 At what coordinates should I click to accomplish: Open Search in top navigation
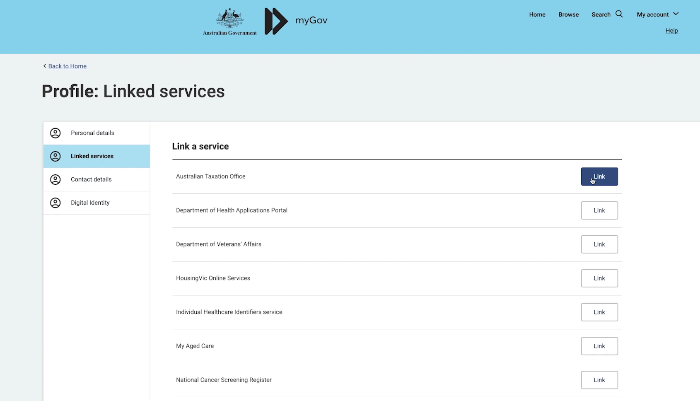click(x=601, y=14)
